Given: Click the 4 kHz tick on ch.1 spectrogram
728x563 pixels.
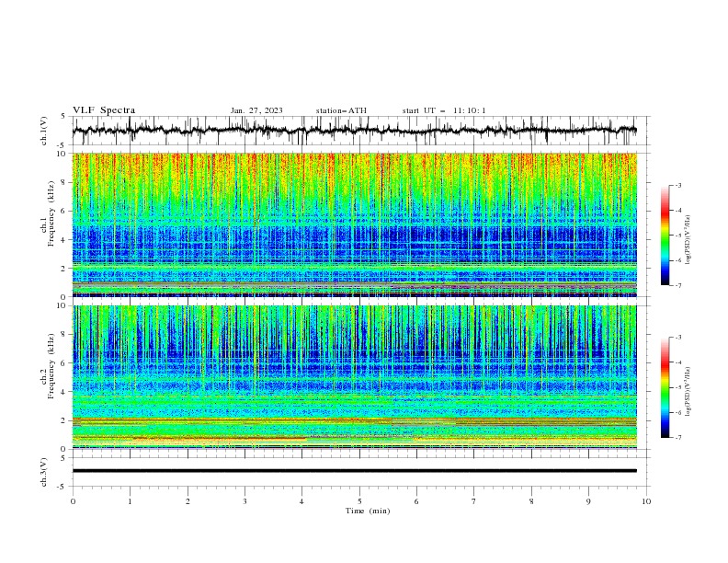Looking at the screenshot, I should click(x=64, y=240).
